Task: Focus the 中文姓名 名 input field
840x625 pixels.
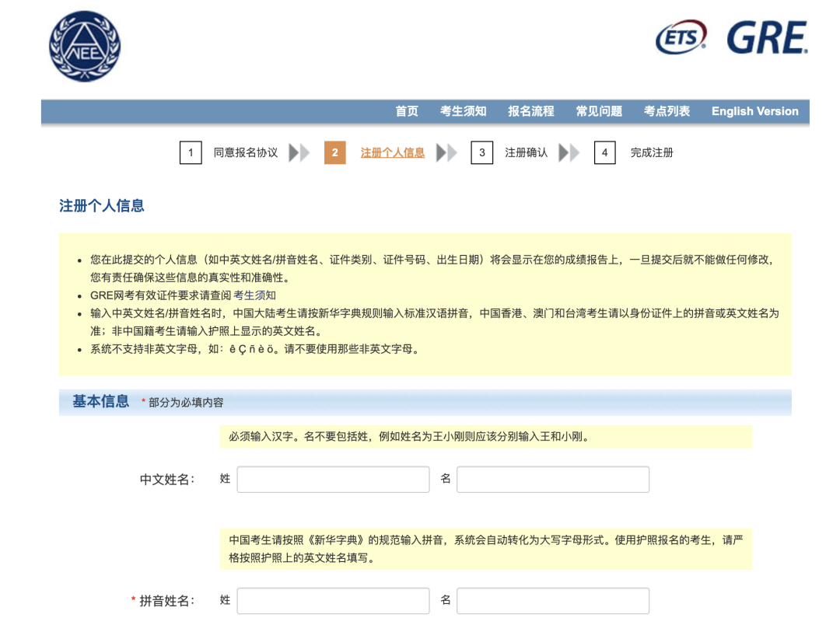Action: click(553, 480)
